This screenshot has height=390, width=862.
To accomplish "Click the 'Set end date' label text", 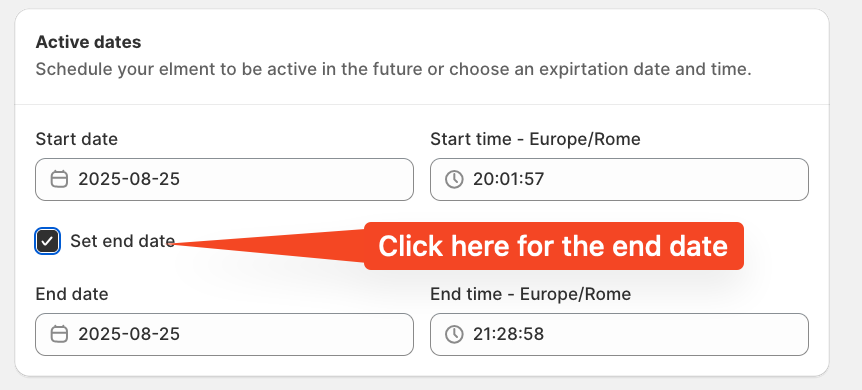I will tap(123, 241).
